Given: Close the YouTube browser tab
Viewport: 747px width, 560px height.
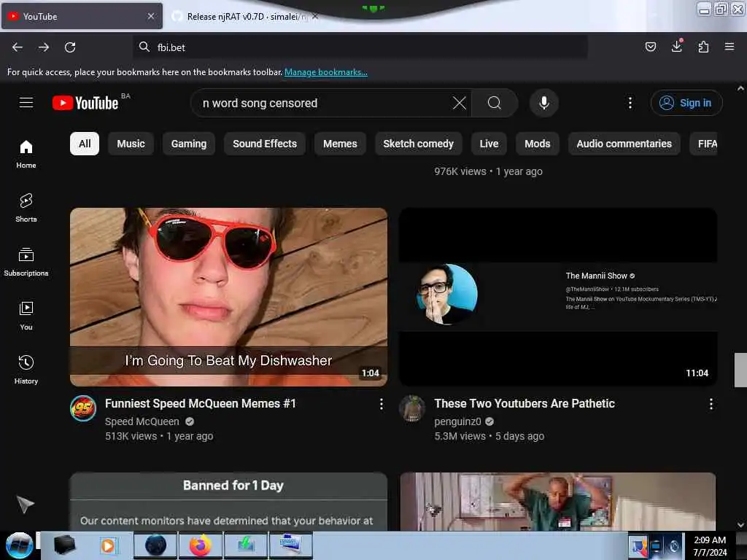Looking at the screenshot, I should point(151,16).
